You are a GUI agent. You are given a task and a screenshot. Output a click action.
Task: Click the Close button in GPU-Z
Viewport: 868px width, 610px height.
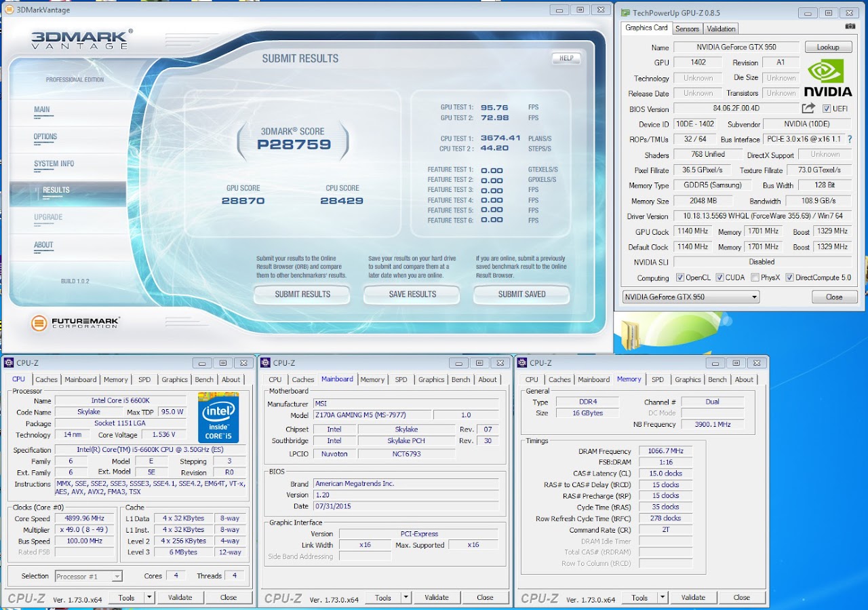tap(834, 297)
